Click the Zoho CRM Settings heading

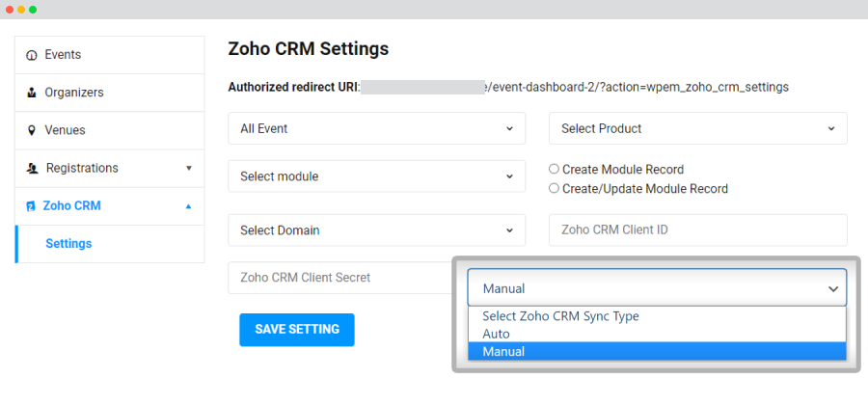click(x=309, y=49)
